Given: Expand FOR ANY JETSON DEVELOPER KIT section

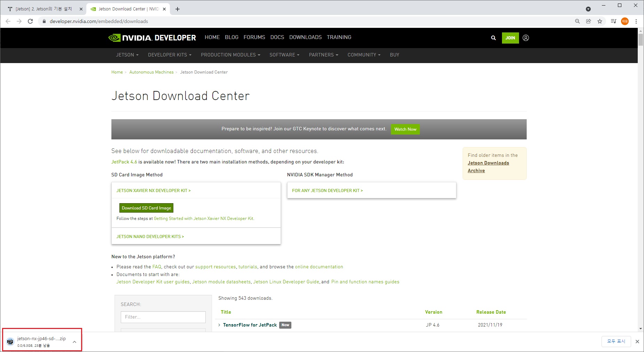Looking at the screenshot, I should [327, 191].
